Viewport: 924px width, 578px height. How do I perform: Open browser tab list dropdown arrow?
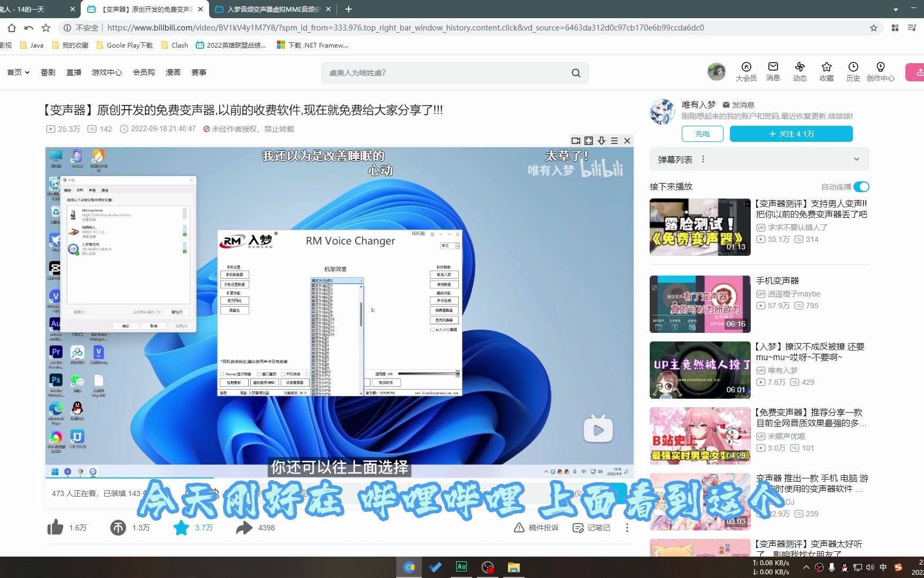896,9
